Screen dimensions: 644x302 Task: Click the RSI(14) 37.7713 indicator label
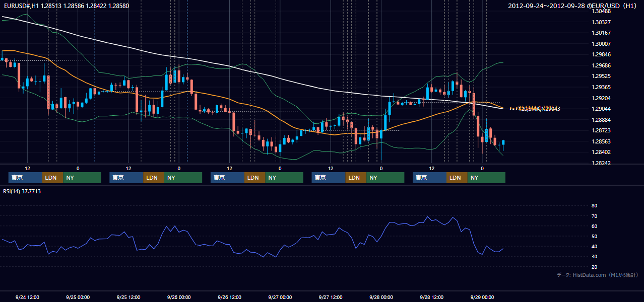tap(22, 191)
